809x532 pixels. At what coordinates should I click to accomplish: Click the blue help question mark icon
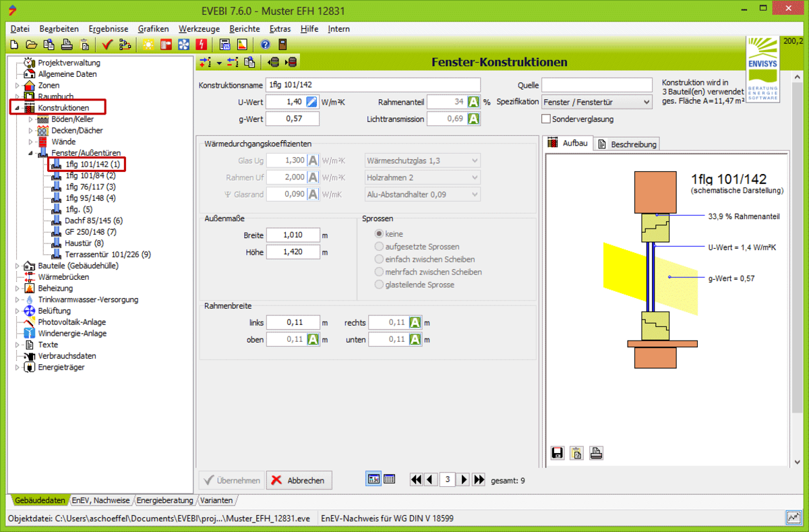pos(265,45)
